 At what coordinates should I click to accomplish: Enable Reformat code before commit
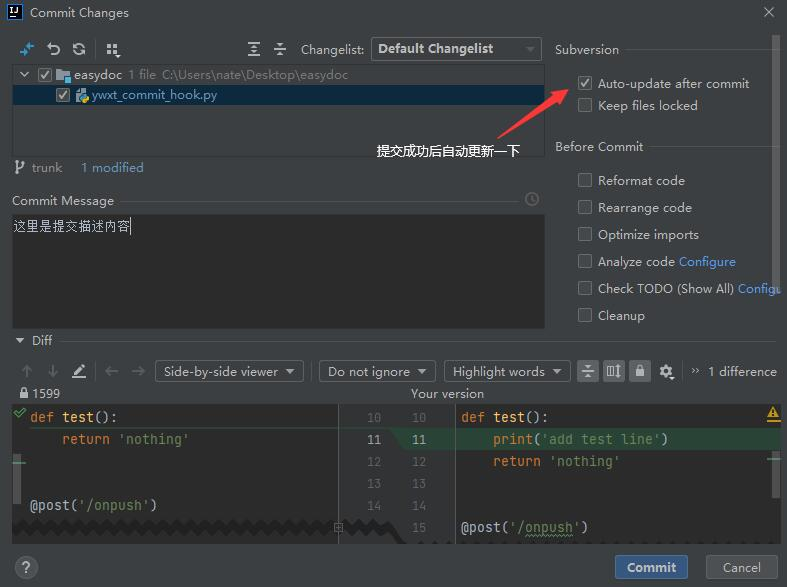point(585,181)
